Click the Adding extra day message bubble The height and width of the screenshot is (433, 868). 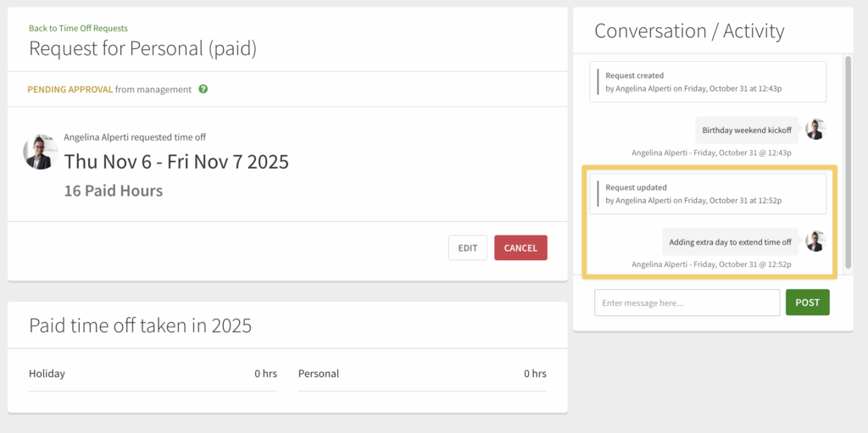pos(730,242)
